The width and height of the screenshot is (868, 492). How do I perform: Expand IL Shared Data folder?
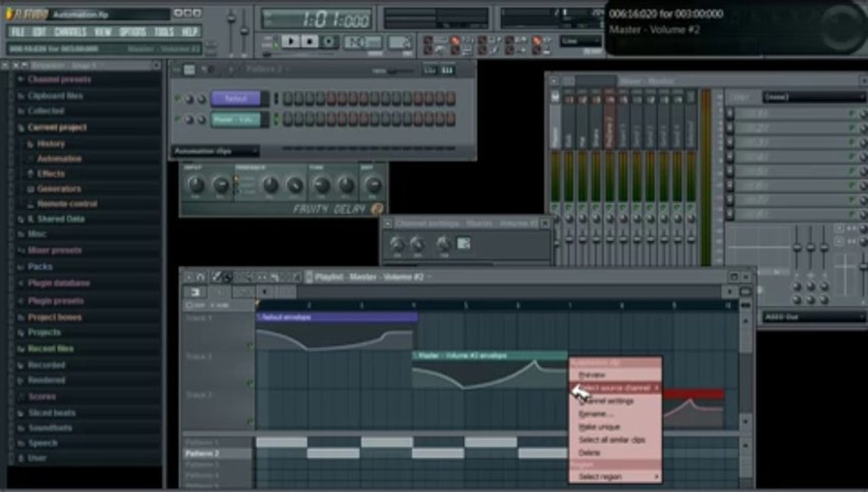(x=55, y=219)
